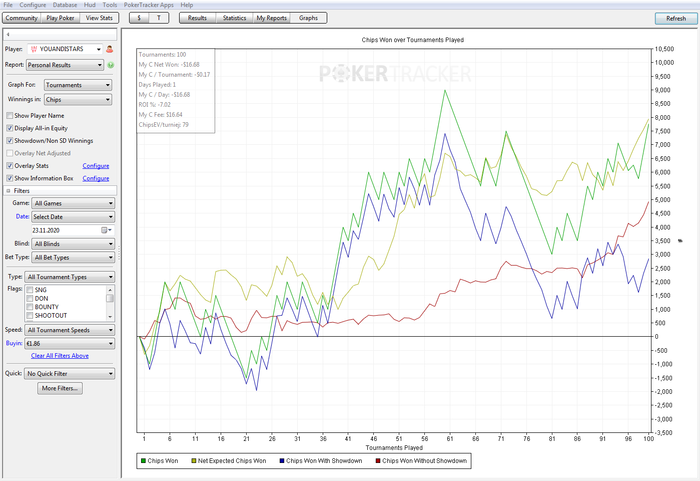
Task: Open the All Tournament Speeds dropdown
Action: (70, 329)
